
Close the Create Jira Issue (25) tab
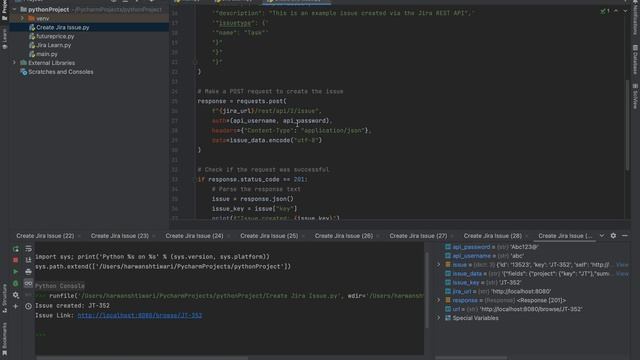pyautogui.click(x=303, y=236)
